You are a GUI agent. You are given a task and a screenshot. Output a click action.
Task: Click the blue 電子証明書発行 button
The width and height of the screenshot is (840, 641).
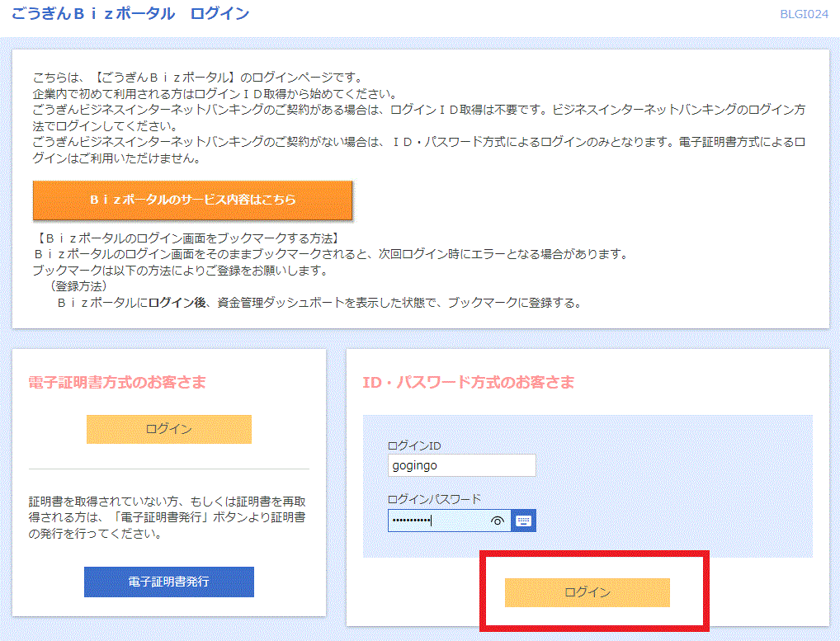click(169, 582)
